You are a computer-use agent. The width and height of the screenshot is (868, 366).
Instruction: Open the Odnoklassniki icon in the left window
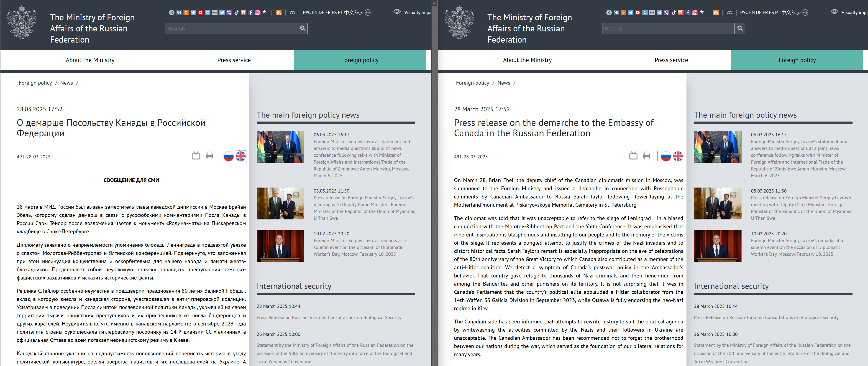tap(186, 13)
